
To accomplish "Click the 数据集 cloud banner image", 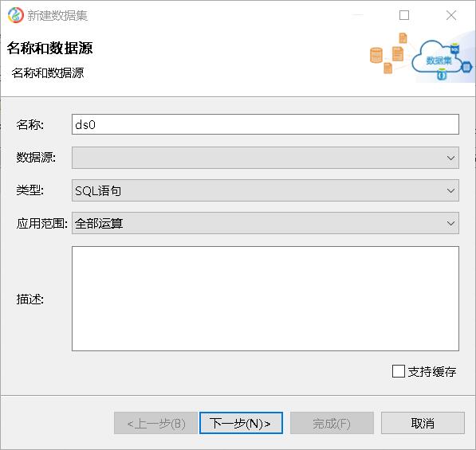I will point(422,57).
